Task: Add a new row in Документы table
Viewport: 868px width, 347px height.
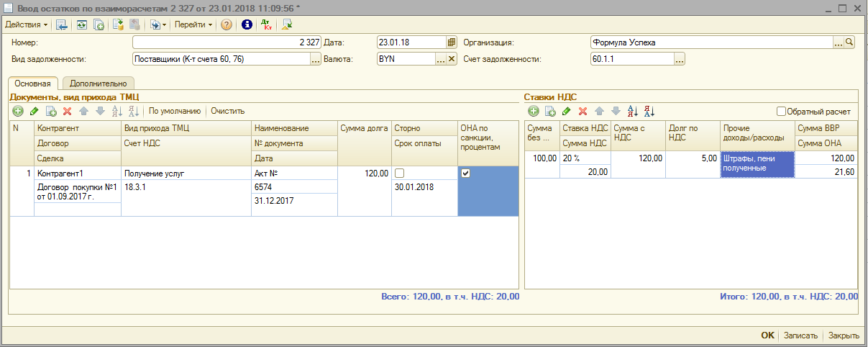Action: (18, 111)
